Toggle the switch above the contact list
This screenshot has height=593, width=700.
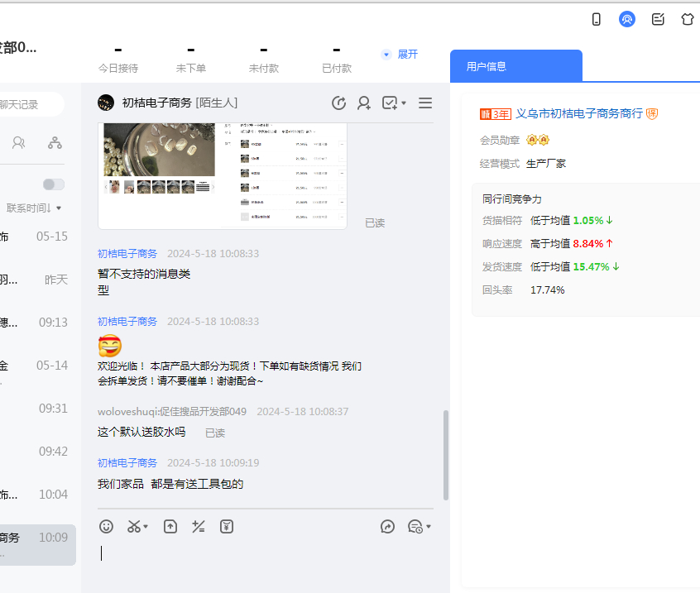pos(54,184)
